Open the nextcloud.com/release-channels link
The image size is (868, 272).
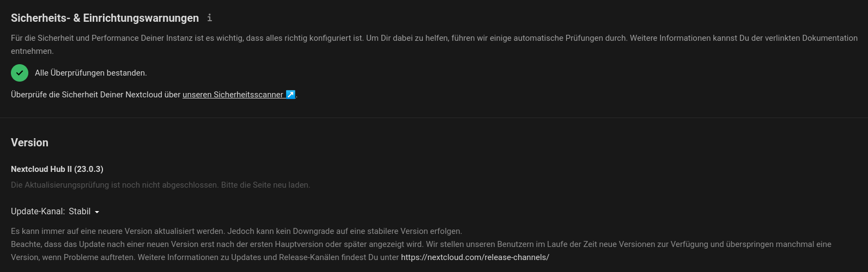[475, 257]
